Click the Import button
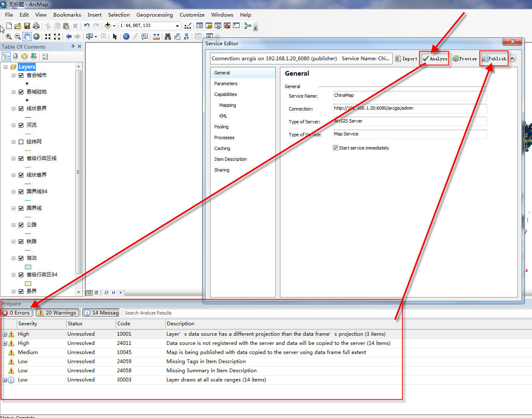 click(406, 59)
